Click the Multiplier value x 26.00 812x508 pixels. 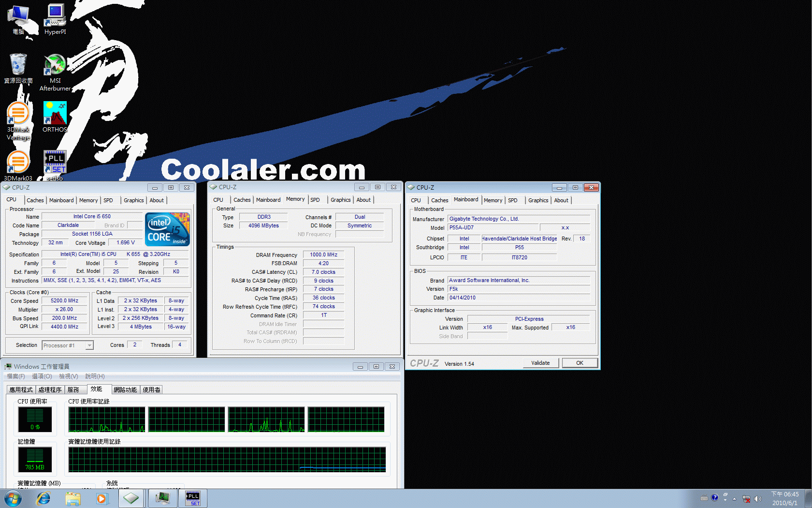coord(65,310)
